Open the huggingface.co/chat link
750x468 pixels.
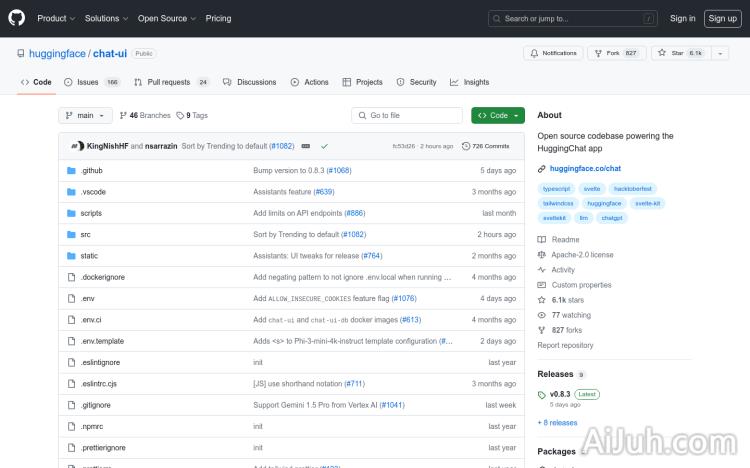tap(585, 169)
